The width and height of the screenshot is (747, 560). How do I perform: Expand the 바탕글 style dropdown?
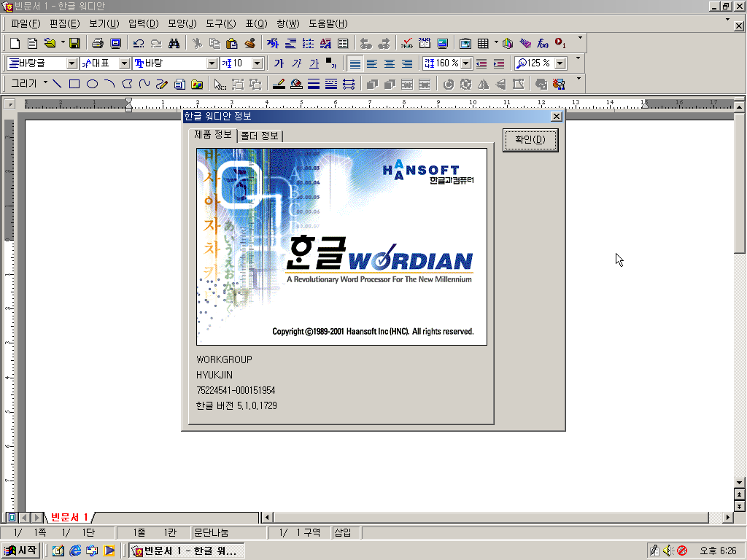[x=71, y=63]
